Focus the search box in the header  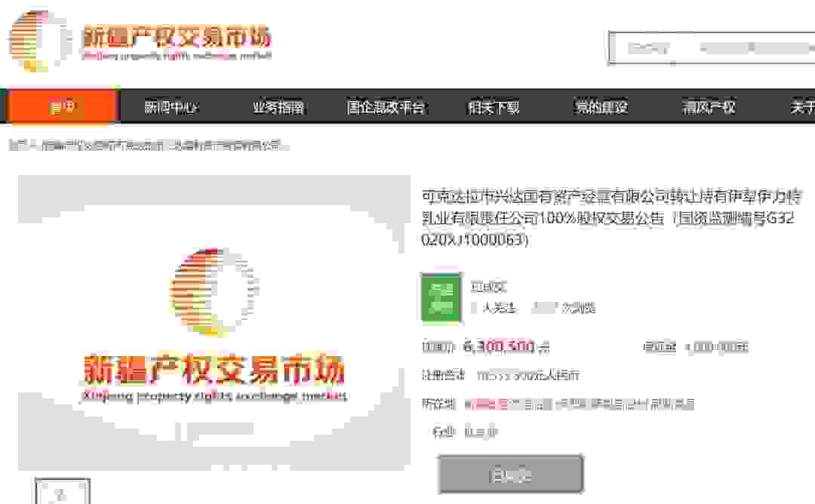[712, 48]
